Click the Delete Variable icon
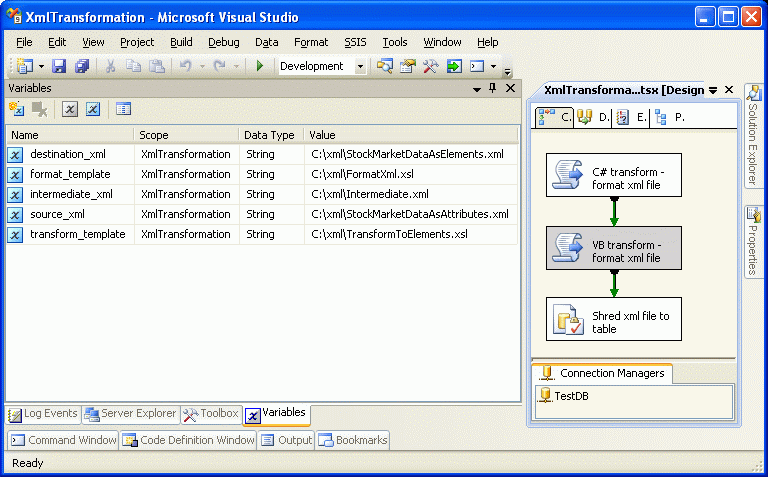This screenshot has height=477, width=768. pos(39,109)
